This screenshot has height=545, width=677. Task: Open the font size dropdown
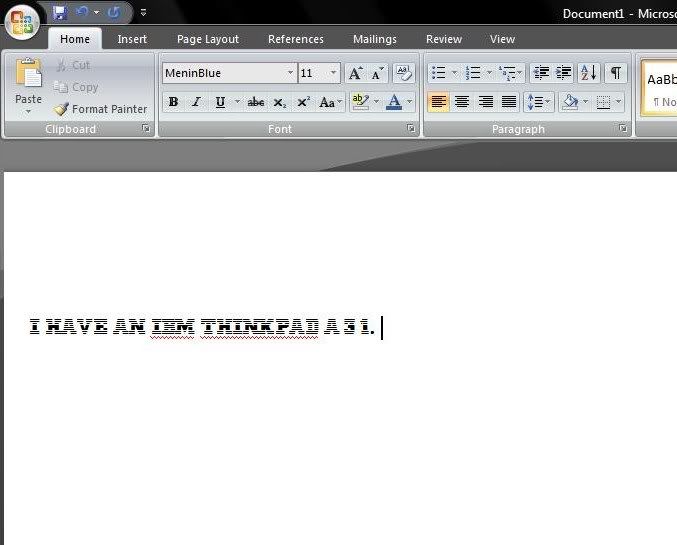click(334, 73)
